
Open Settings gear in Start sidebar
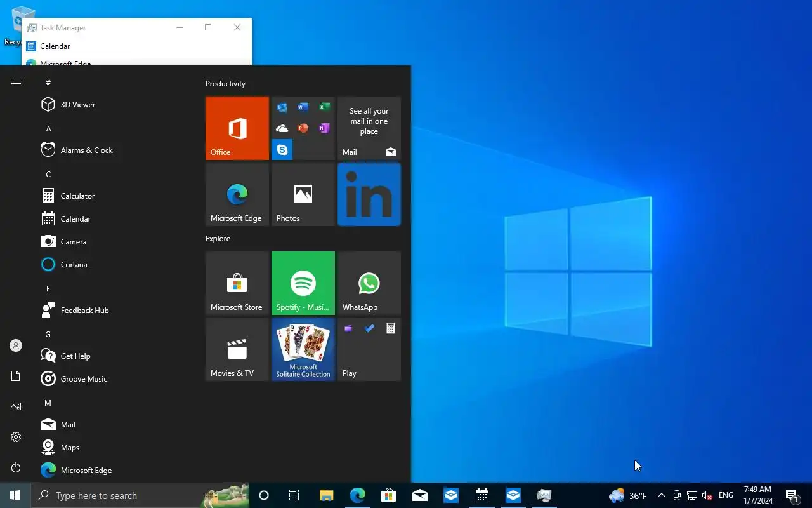tap(16, 437)
